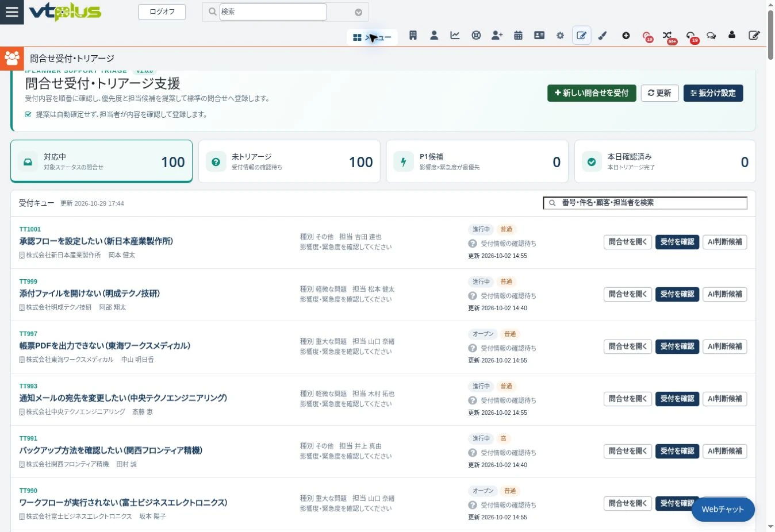Click 受付を確認 for ticket TT993
Image resolution: width=775 pixels, height=532 pixels.
pos(677,399)
